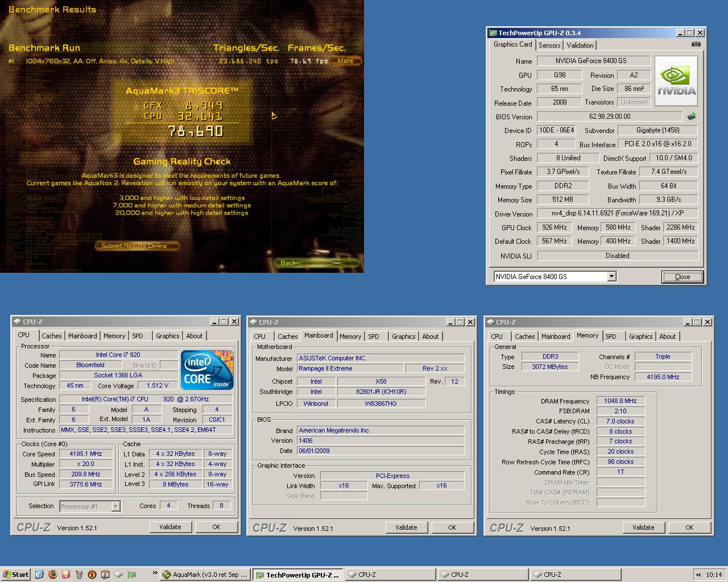Image resolution: width=728 pixels, height=582 pixels.
Task: Open Mainboard tab in the CPU-Z memory window
Action: (556, 336)
